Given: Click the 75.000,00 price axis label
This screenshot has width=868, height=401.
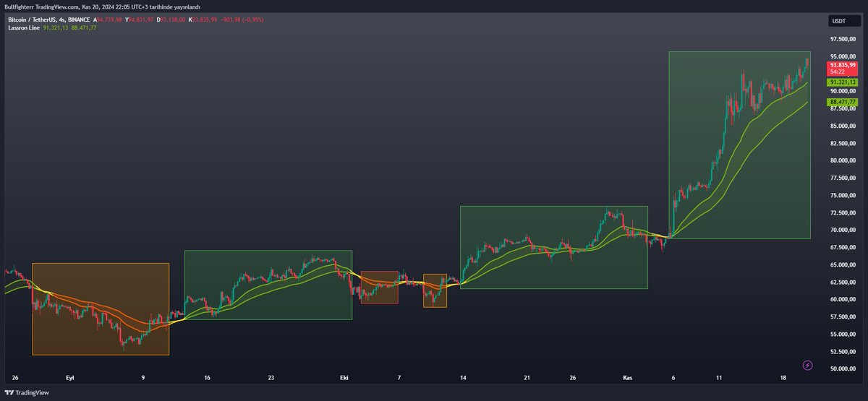Looking at the screenshot, I should click(x=842, y=195).
